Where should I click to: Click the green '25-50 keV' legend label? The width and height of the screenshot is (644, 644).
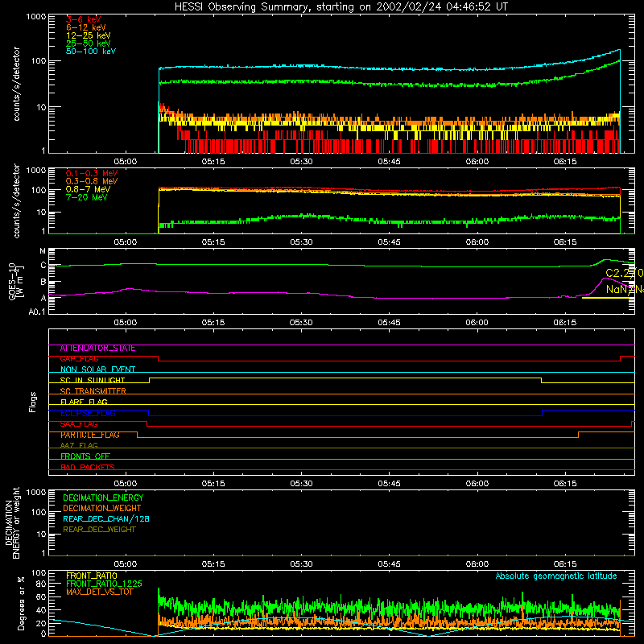click(89, 43)
